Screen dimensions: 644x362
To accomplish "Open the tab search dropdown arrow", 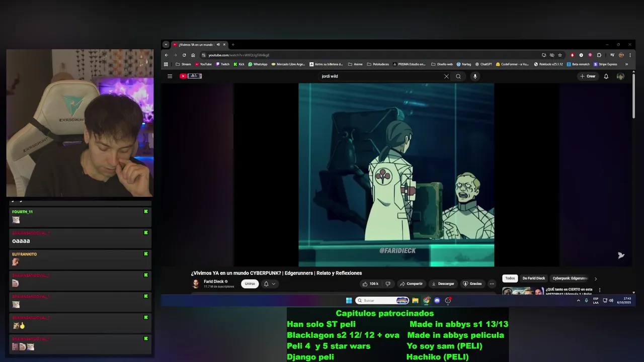I will point(166,45).
